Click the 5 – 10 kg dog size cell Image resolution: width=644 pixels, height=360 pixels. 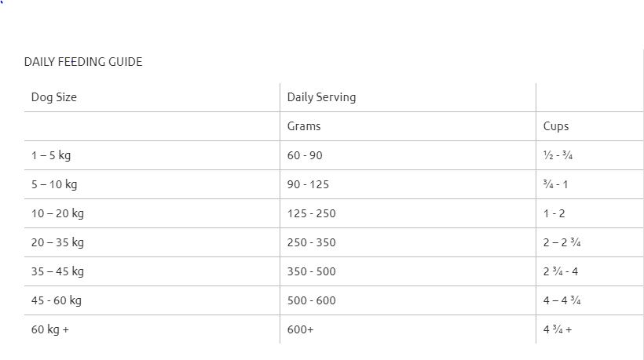click(x=54, y=184)
